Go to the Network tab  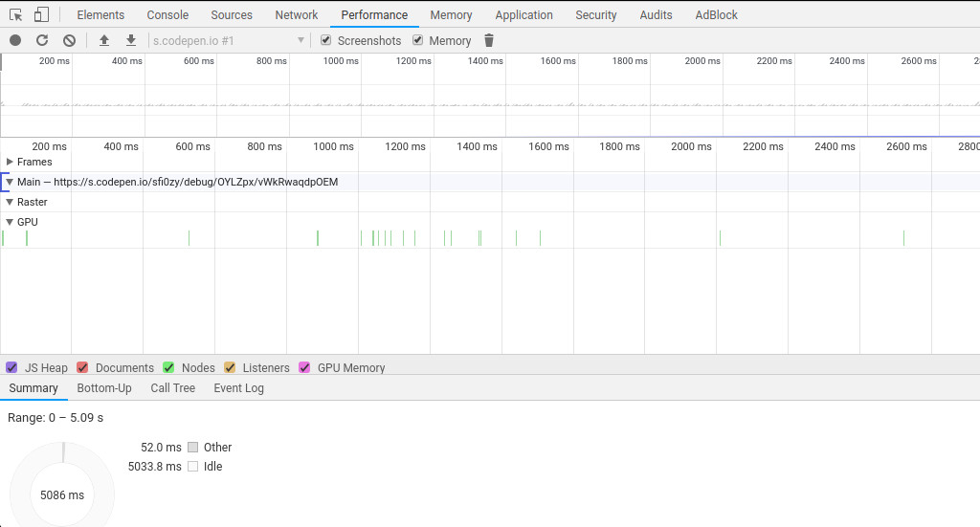pos(297,14)
